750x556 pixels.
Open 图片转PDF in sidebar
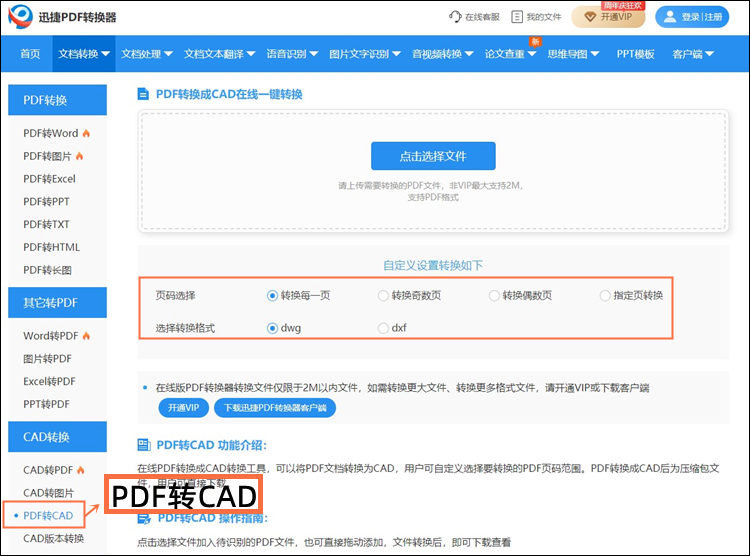(47, 359)
